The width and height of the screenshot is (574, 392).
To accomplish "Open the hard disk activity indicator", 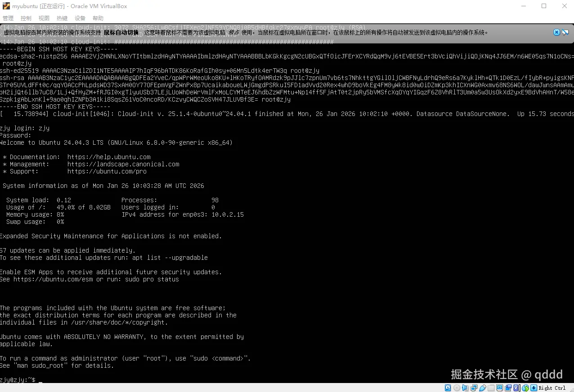I will click(448, 388).
